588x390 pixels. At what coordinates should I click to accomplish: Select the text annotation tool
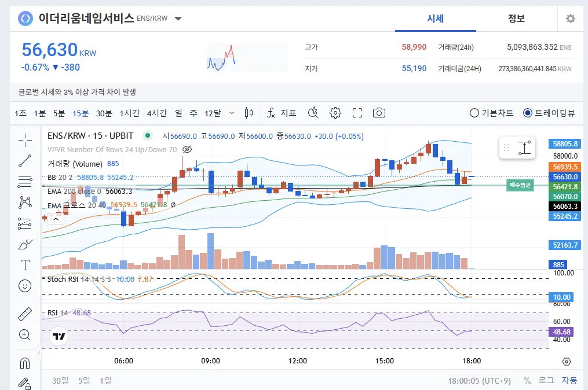click(25, 265)
